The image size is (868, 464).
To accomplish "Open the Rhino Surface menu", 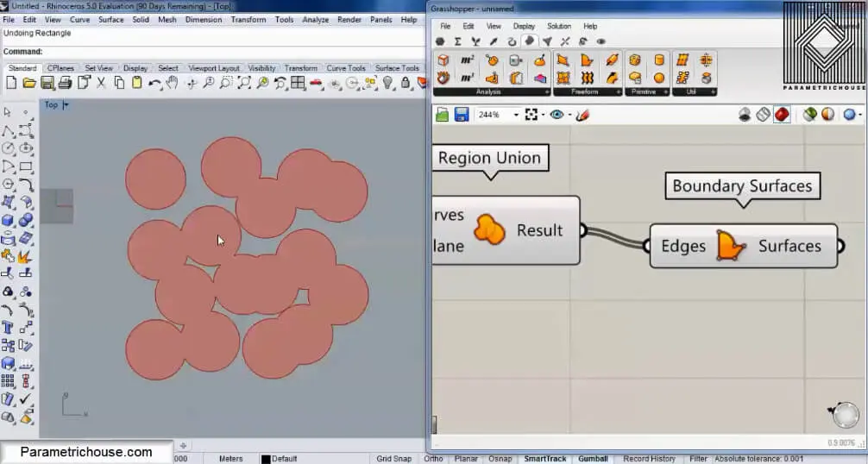I will click(110, 19).
